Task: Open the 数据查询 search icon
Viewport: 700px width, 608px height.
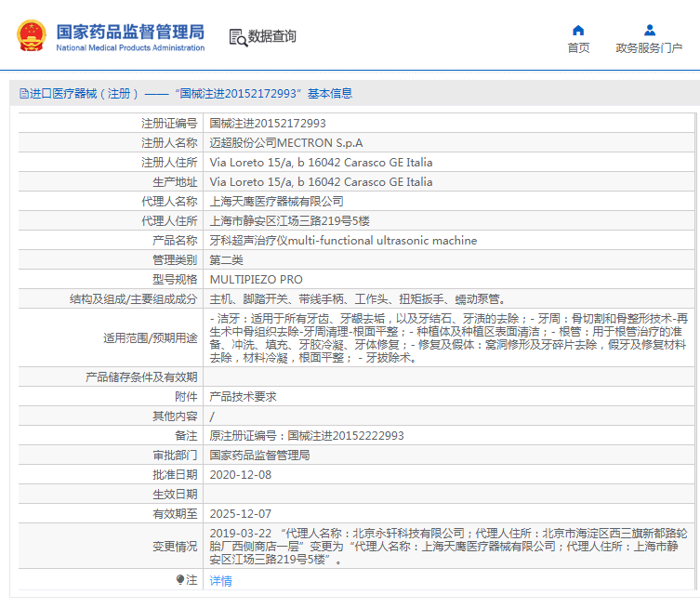Action: 238,37
